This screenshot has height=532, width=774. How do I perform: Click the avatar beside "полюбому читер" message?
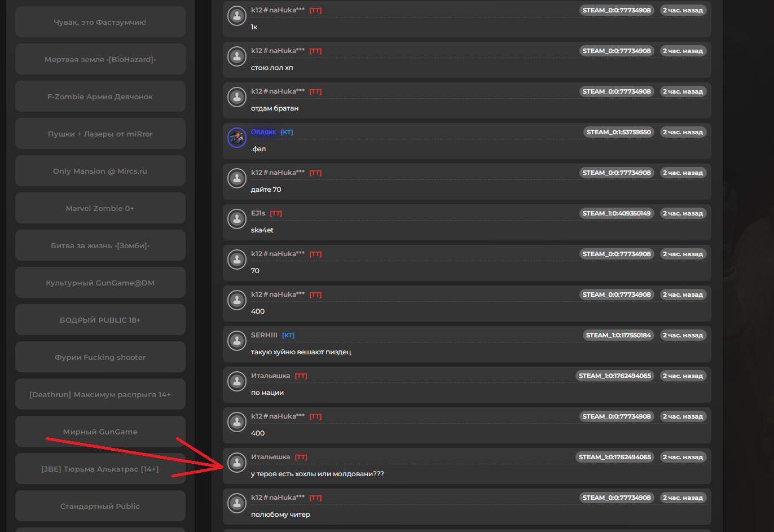tap(237, 503)
